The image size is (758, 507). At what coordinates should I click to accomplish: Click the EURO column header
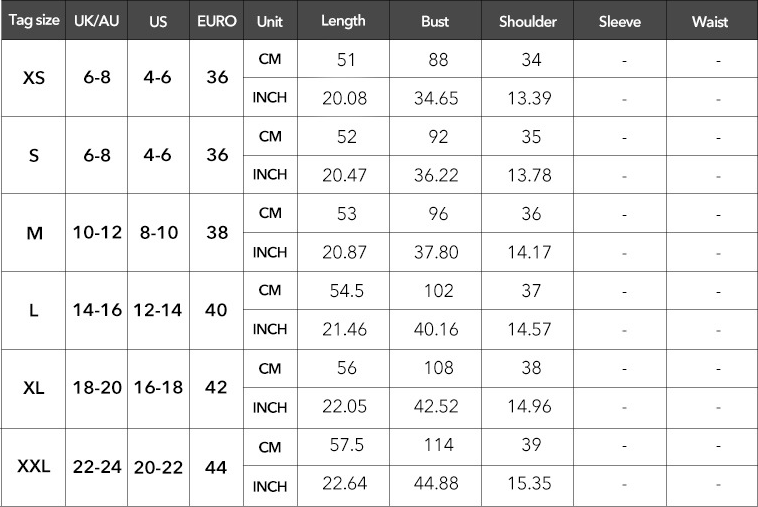pos(217,21)
